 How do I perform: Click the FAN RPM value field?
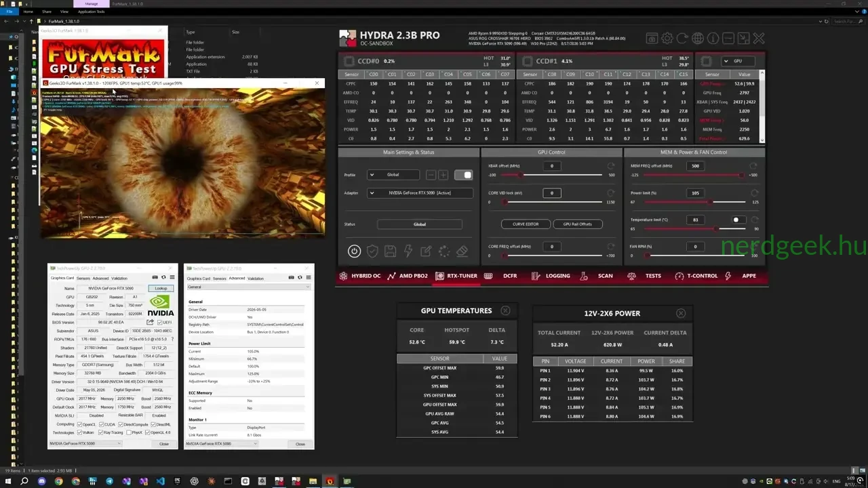tap(695, 247)
